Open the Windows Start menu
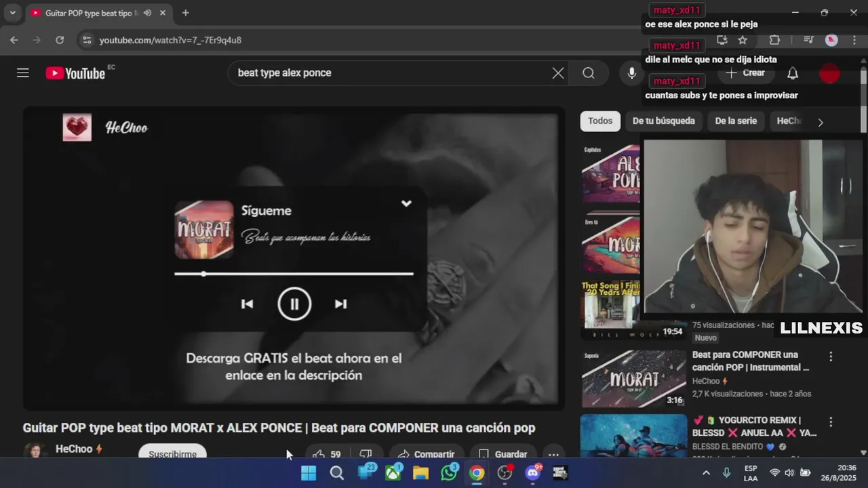This screenshot has height=488, width=868. 309,473
